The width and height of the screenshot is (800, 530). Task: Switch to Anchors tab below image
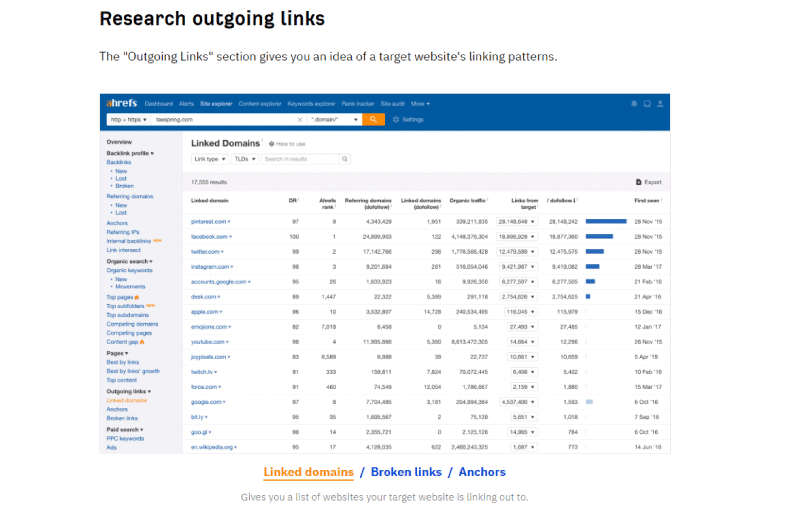482,472
